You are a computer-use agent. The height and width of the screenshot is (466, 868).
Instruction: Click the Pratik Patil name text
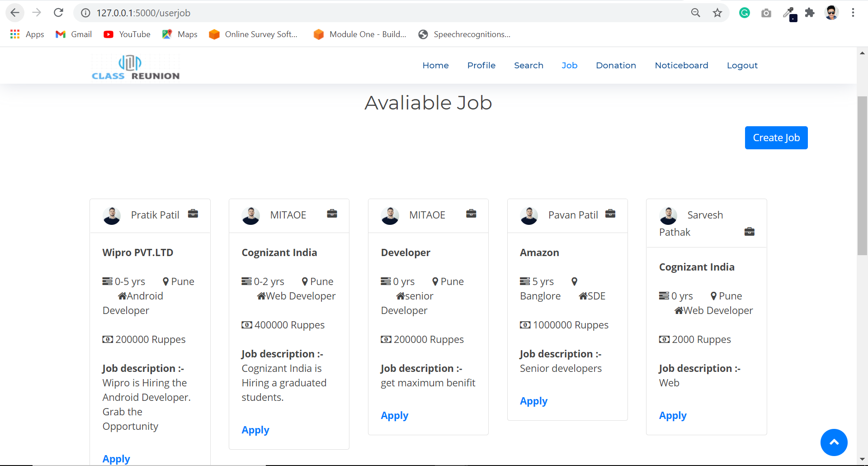point(155,215)
